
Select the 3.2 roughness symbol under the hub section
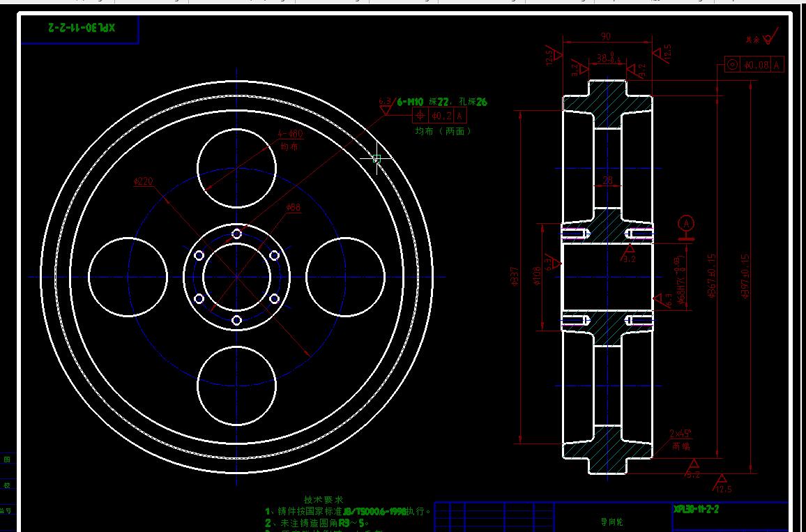(630, 254)
